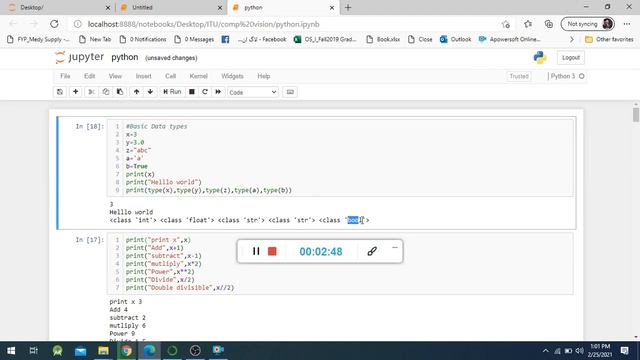Restart the kernel with the circular arrow icon
This screenshot has height=360, width=640.
tap(205, 92)
